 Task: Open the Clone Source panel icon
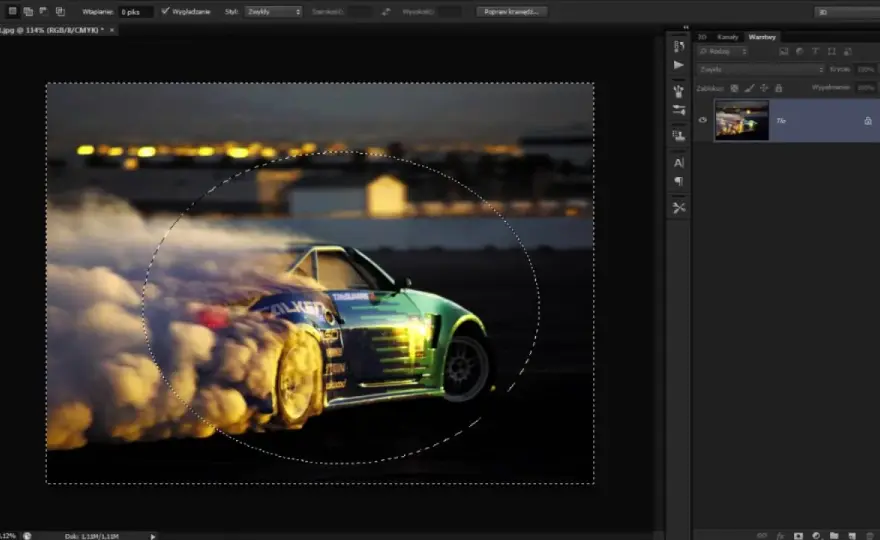click(x=679, y=135)
